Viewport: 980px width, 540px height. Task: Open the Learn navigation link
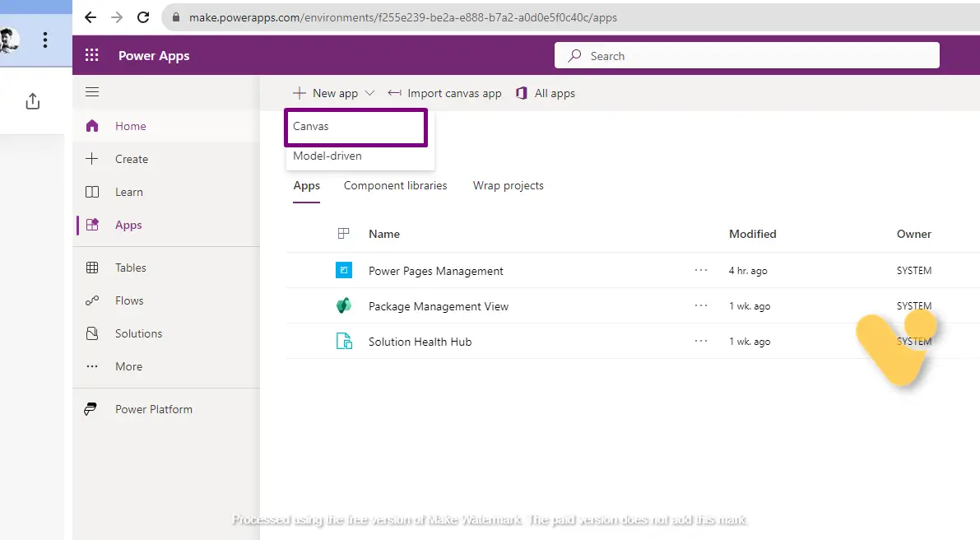tap(128, 192)
